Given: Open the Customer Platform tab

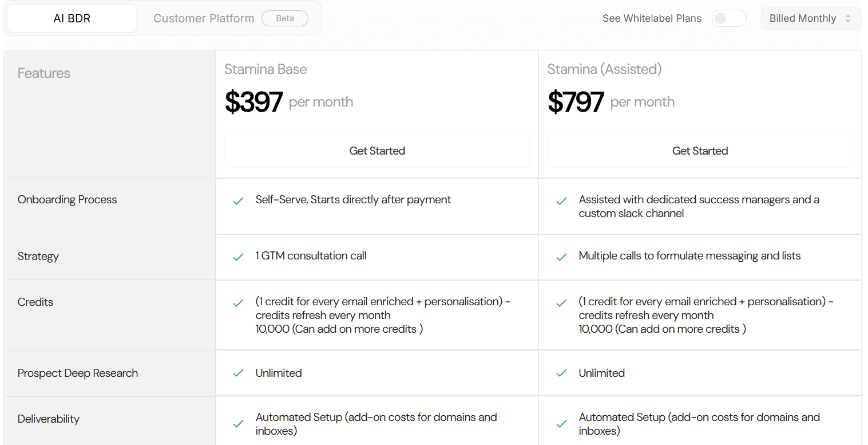Looking at the screenshot, I should point(204,18).
